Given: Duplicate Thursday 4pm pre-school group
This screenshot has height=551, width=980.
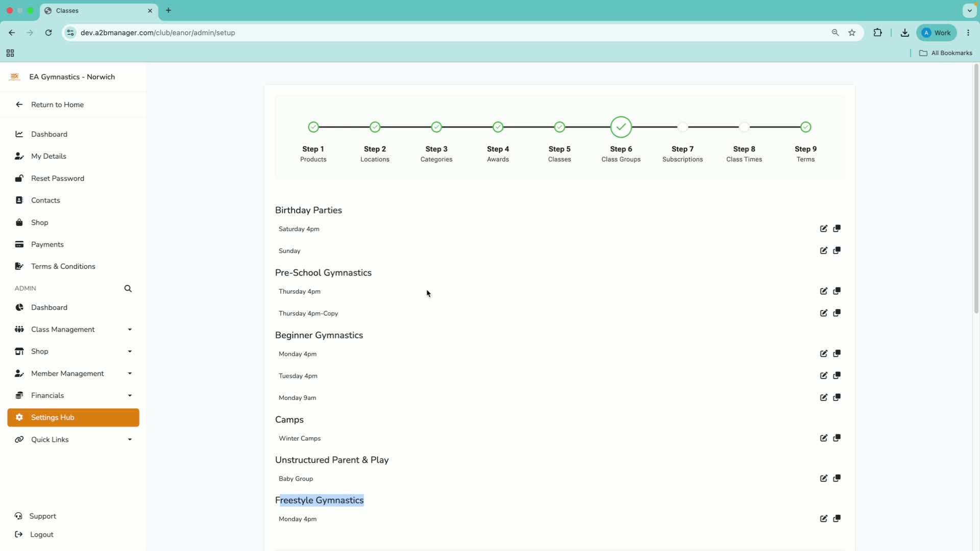Looking at the screenshot, I should pyautogui.click(x=837, y=291).
